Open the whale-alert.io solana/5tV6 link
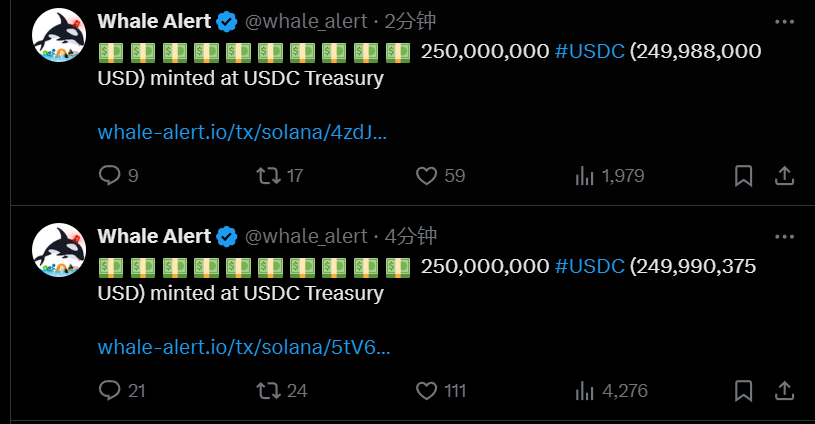The height and width of the screenshot is (424, 815). tap(243, 347)
